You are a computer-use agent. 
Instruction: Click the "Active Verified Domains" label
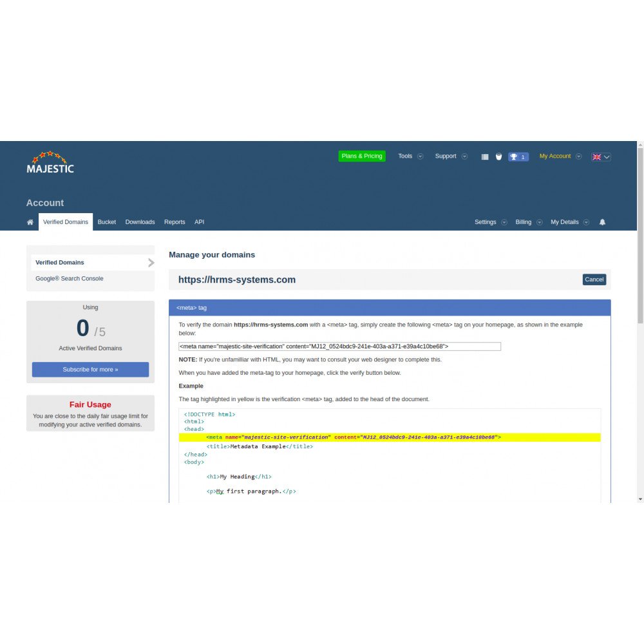coord(90,348)
